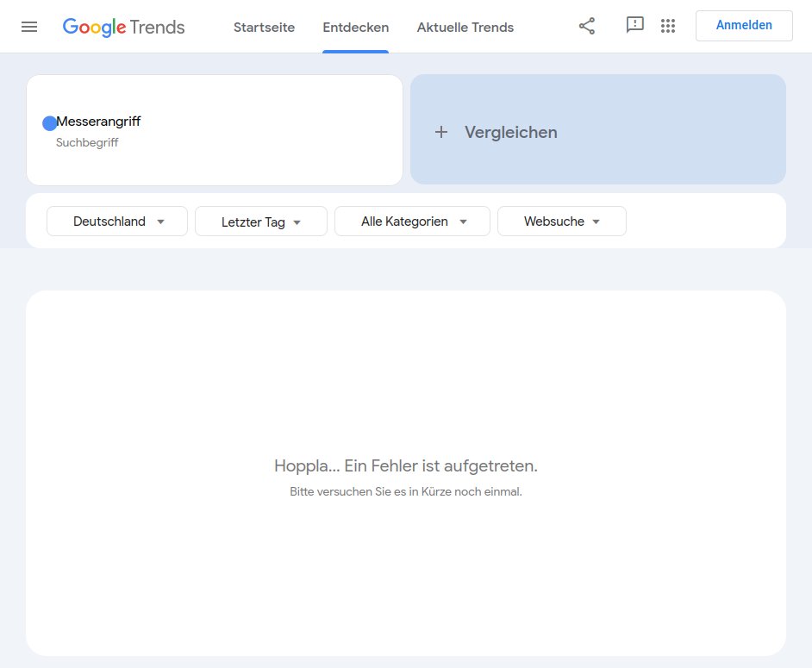Viewport: 812px width, 668px height.
Task: Switch to the Startseite tab
Action: 264,27
